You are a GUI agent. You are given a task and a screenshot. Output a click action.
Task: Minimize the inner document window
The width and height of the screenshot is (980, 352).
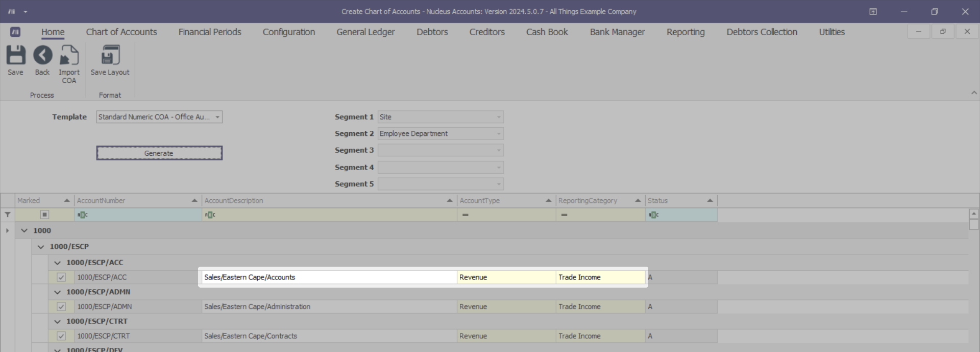tap(918, 32)
